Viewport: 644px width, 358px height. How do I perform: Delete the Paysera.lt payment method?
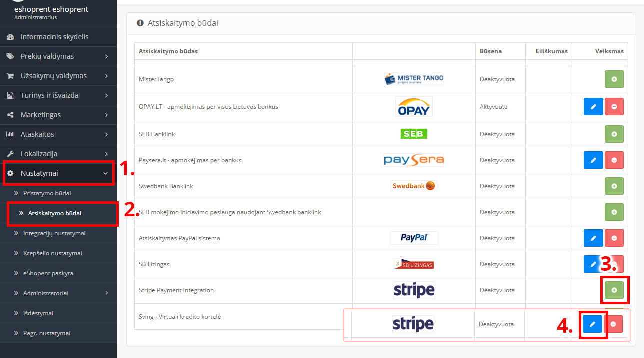pos(614,160)
